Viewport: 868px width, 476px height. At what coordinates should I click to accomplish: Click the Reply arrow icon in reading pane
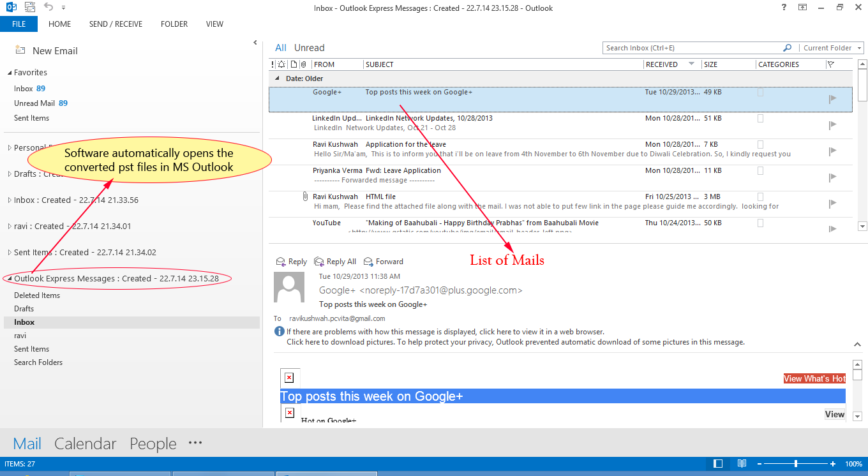(x=280, y=262)
